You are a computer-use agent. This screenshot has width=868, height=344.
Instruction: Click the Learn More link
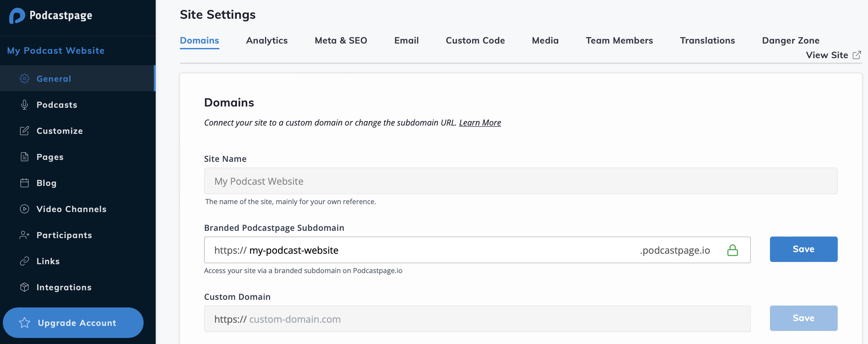(480, 122)
